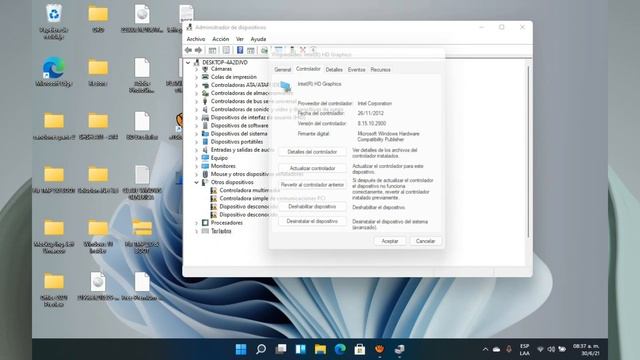Collapse the Otros dispositivos node
The width and height of the screenshot is (640, 360).
tap(197, 182)
